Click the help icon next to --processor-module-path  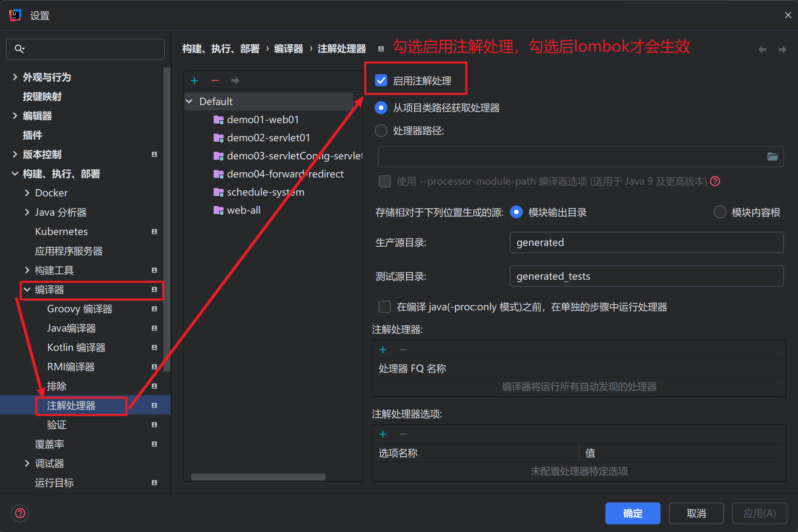pos(715,181)
